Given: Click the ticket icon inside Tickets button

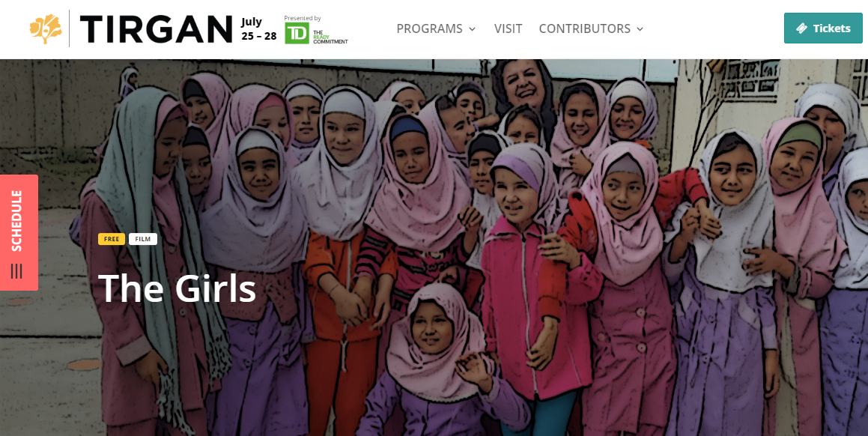Looking at the screenshot, I should tap(801, 28).
